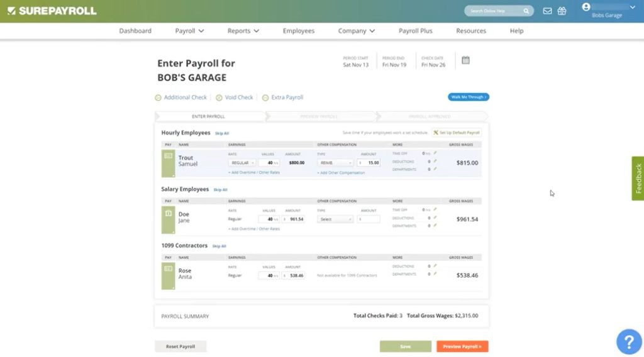The image size is (644, 357).
Task: Click the Reset Payroll button
Action: coord(180,346)
